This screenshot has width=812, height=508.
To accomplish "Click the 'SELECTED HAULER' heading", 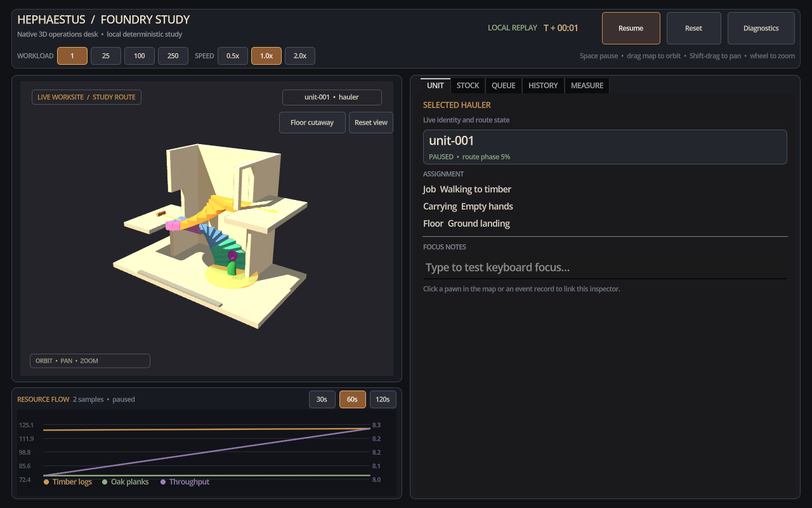I will tap(457, 105).
